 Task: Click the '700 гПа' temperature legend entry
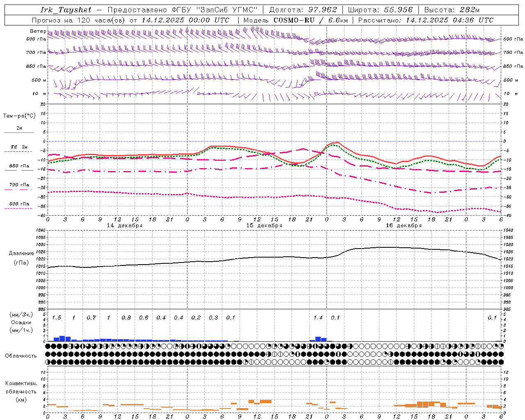[19, 186]
